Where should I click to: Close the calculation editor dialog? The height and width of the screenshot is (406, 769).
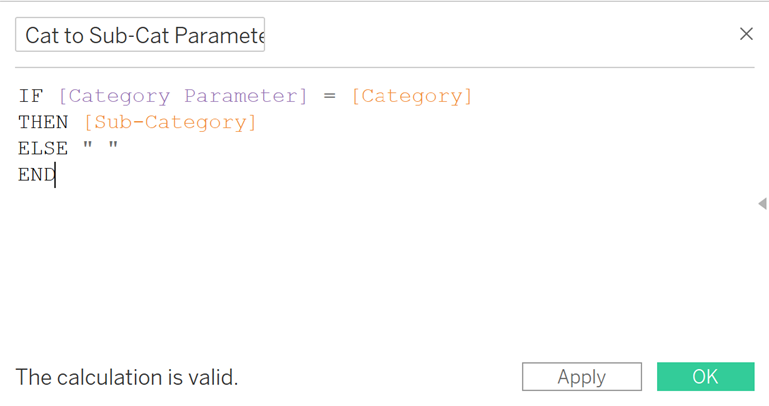point(746,34)
